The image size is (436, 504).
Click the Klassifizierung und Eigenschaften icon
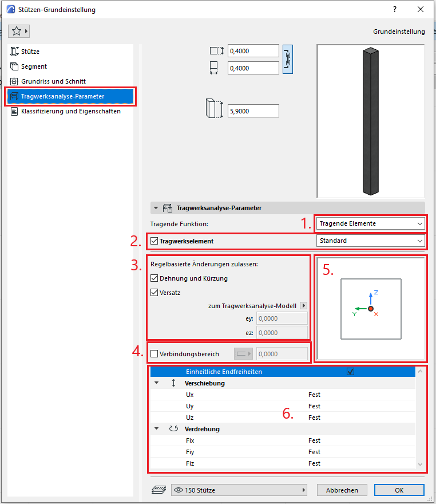pyautogui.click(x=14, y=111)
